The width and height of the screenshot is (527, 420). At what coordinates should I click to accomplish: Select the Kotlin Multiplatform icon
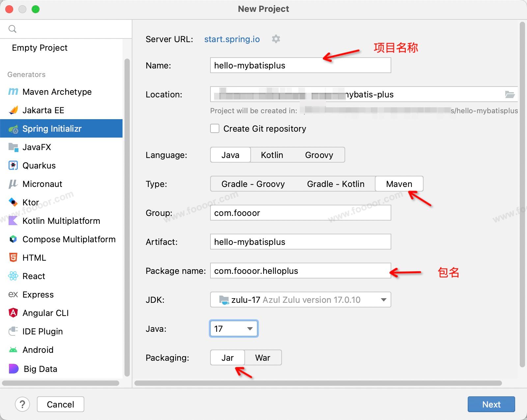(13, 221)
